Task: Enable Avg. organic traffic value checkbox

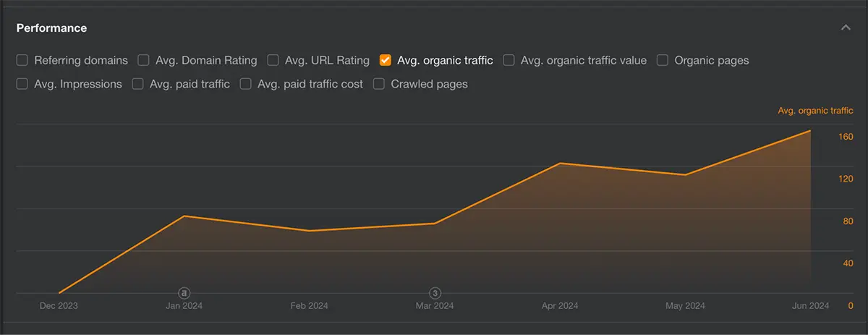Action: pos(509,61)
